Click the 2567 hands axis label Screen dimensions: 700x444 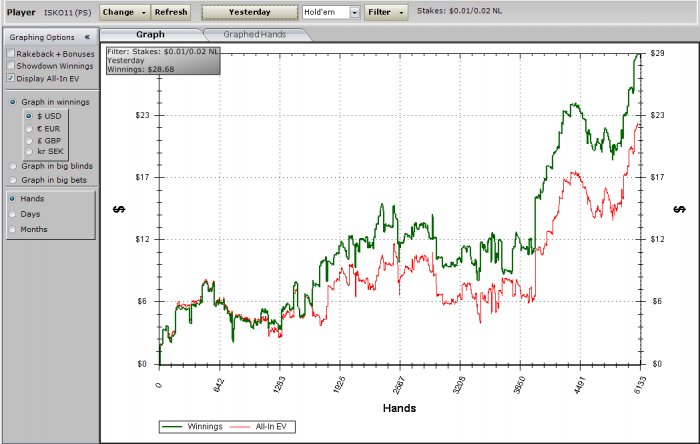pyautogui.click(x=398, y=385)
